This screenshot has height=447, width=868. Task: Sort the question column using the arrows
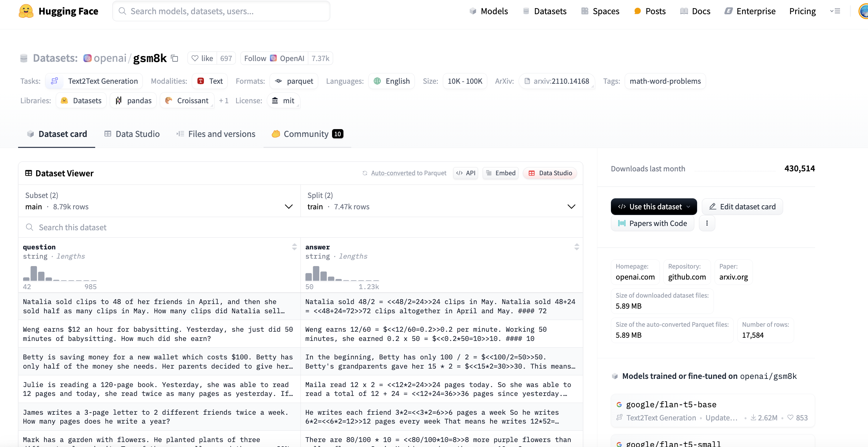(x=294, y=247)
